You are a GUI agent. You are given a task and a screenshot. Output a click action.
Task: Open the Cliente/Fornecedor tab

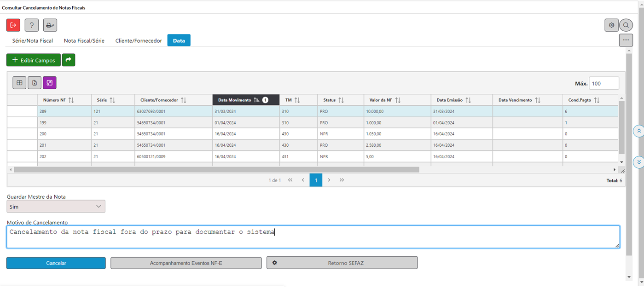(x=139, y=40)
